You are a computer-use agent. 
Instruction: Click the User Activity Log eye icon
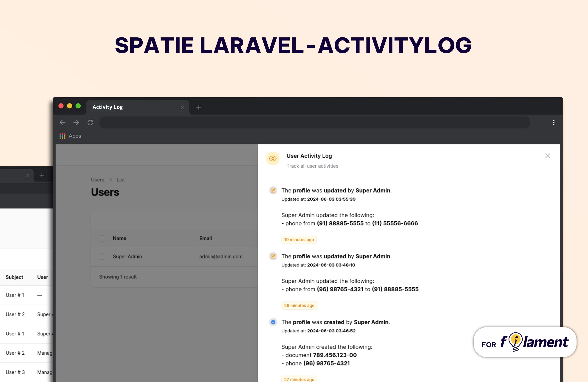[273, 158]
